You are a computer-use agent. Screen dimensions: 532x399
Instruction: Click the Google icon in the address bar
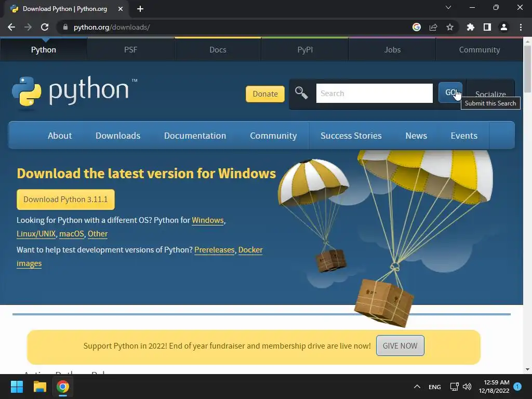pyautogui.click(x=417, y=27)
